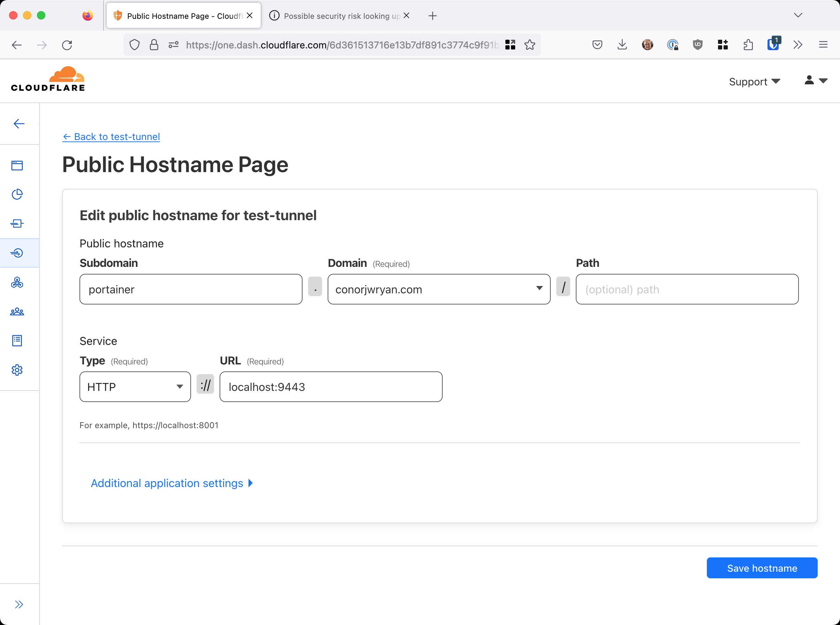Click the shield tracking protection icon
This screenshot has height=625, width=840.
pyautogui.click(x=135, y=45)
